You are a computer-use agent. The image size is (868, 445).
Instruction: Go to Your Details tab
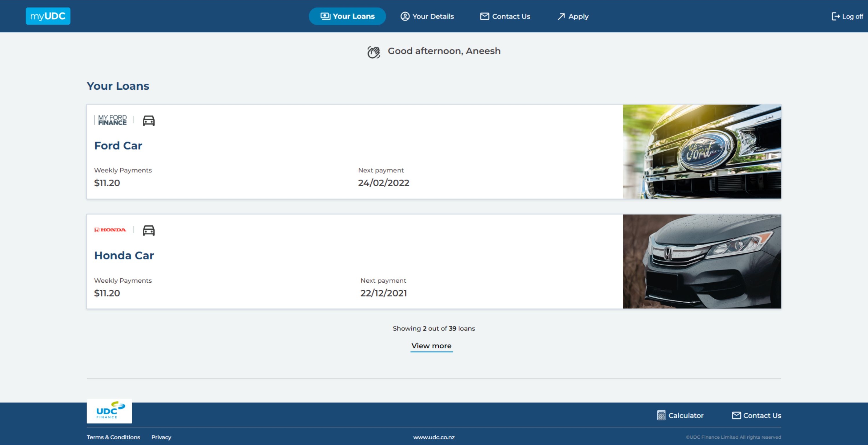pyautogui.click(x=427, y=16)
